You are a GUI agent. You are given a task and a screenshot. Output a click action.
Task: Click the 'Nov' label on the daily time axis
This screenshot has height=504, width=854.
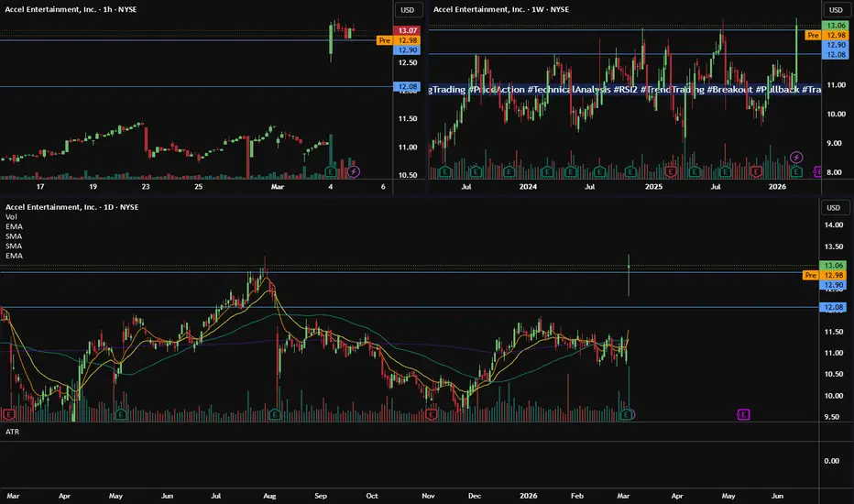coord(428,496)
